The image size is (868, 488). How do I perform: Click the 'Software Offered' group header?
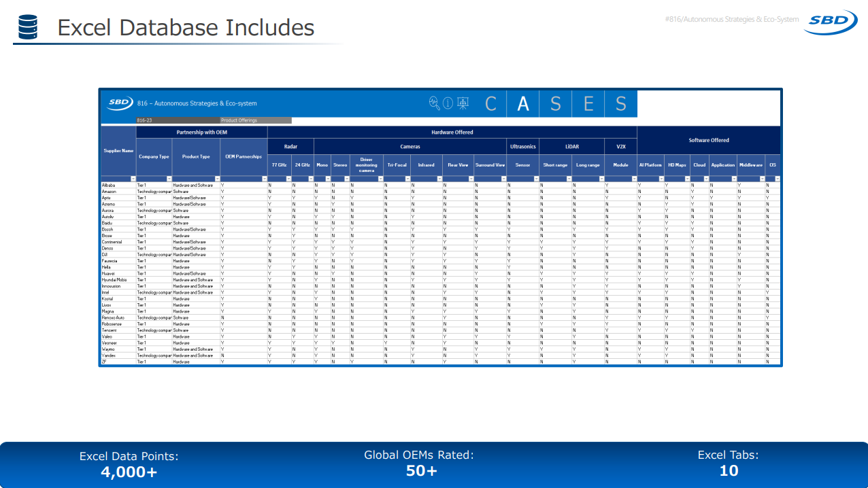click(709, 140)
